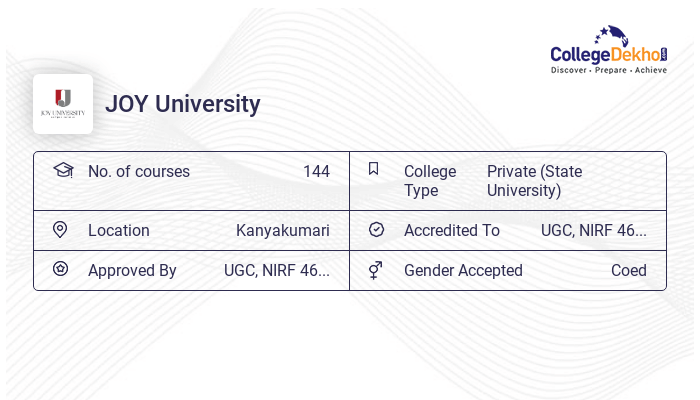Click the Approved By label
Image resolution: width=700 pixels, height=400 pixels.
pyautogui.click(x=132, y=270)
